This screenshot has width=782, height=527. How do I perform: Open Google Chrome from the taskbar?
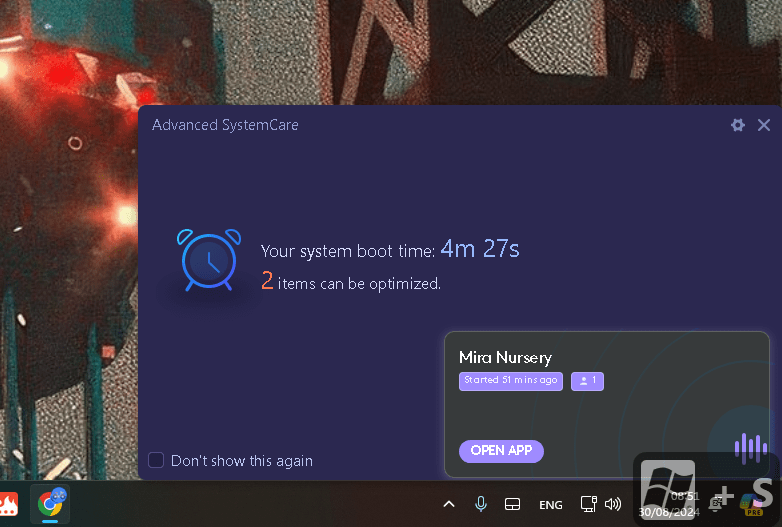[x=50, y=504]
